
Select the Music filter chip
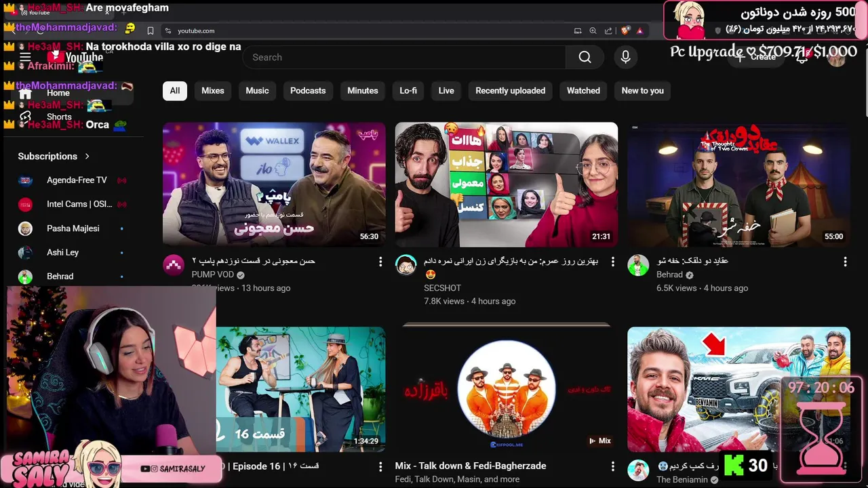[257, 91]
